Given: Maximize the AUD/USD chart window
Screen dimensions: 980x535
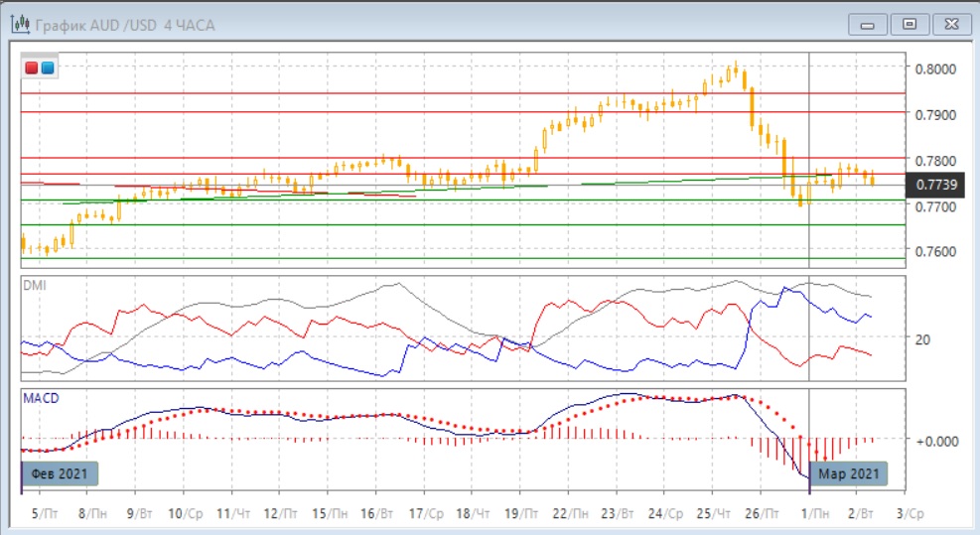Looking at the screenshot, I should (x=908, y=24).
